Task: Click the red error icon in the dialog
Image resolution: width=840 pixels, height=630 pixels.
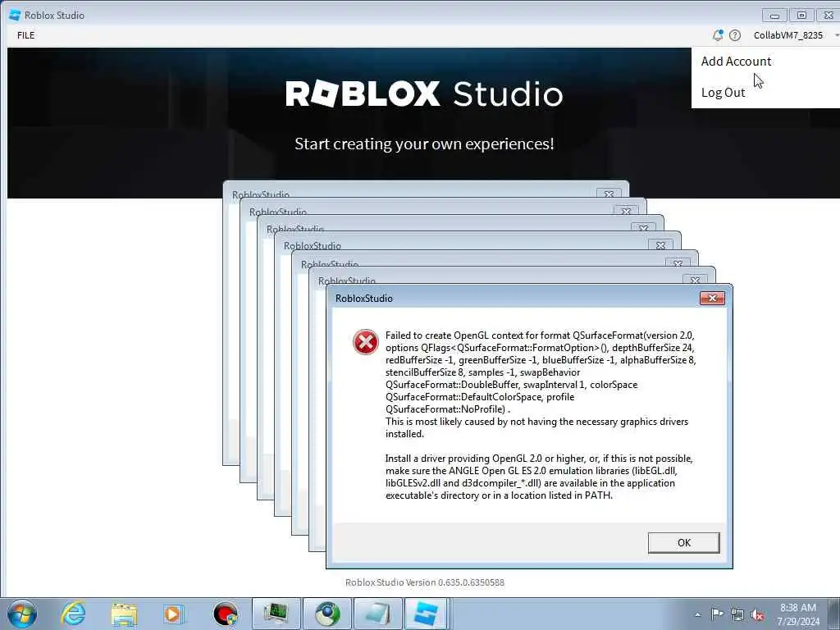Action: tap(365, 342)
